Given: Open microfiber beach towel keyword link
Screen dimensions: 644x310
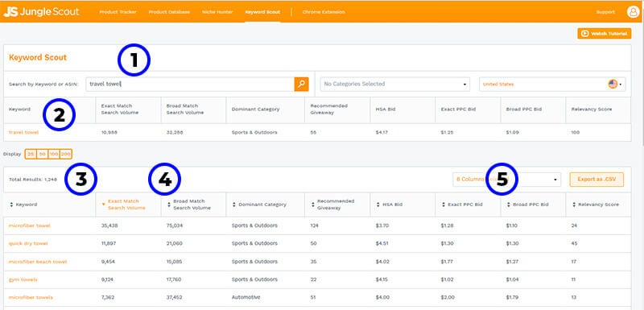Looking at the screenshot, I should coord(38,262).
